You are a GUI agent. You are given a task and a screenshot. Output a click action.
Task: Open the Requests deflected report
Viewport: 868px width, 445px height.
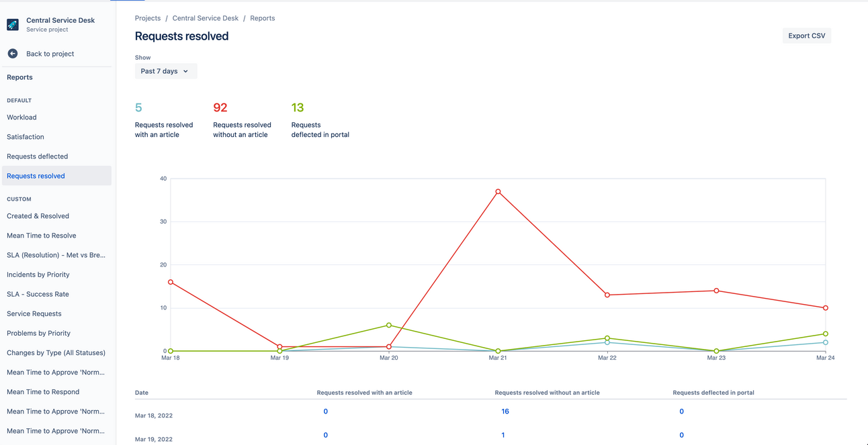point(37,156)
